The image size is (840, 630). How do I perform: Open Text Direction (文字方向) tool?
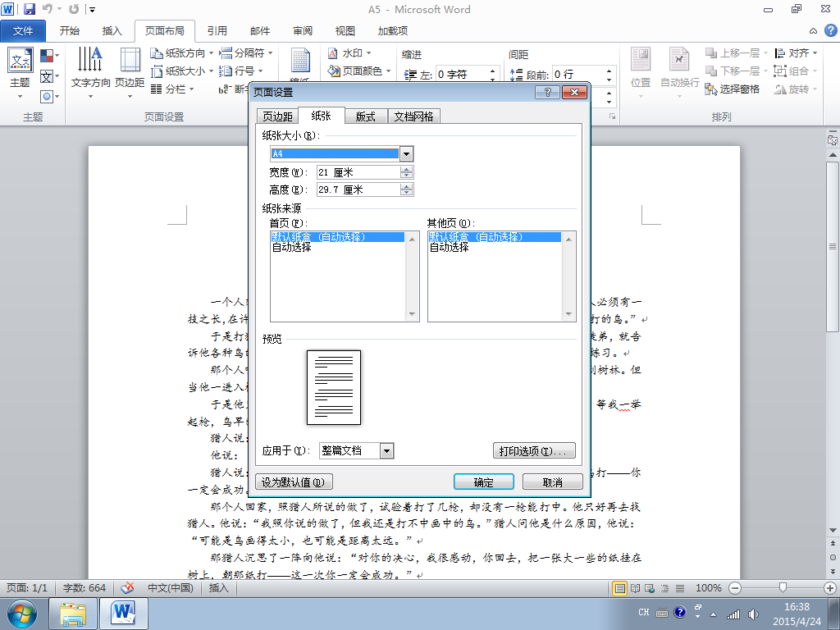[x=90, y=73]
